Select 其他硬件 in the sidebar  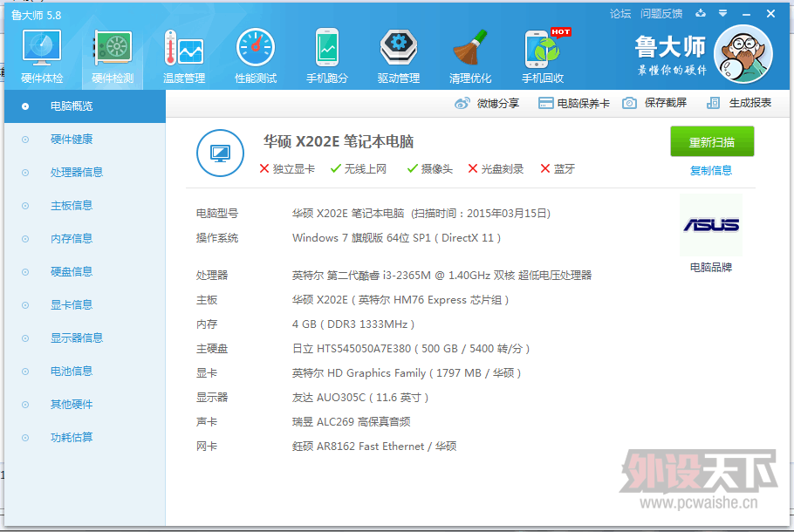coord(86,405)
